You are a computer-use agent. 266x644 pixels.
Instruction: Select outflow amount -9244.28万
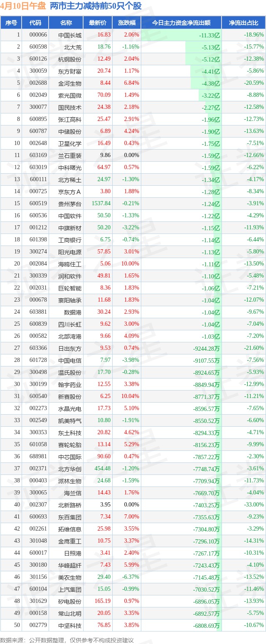(207, 349)
